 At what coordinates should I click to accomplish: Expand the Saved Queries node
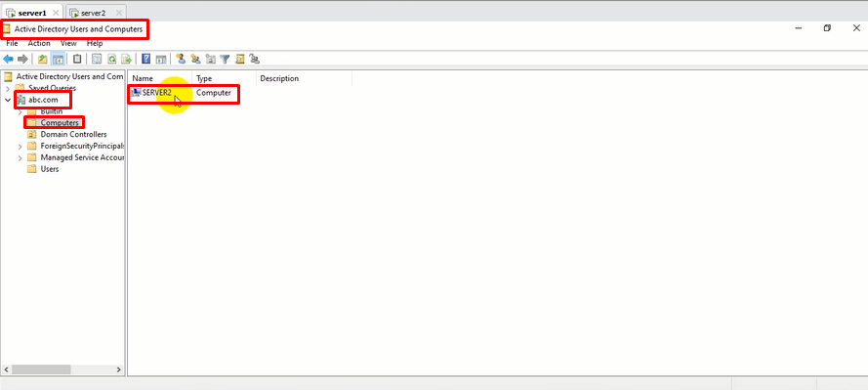pyautogui.click(x=7, y=88)
